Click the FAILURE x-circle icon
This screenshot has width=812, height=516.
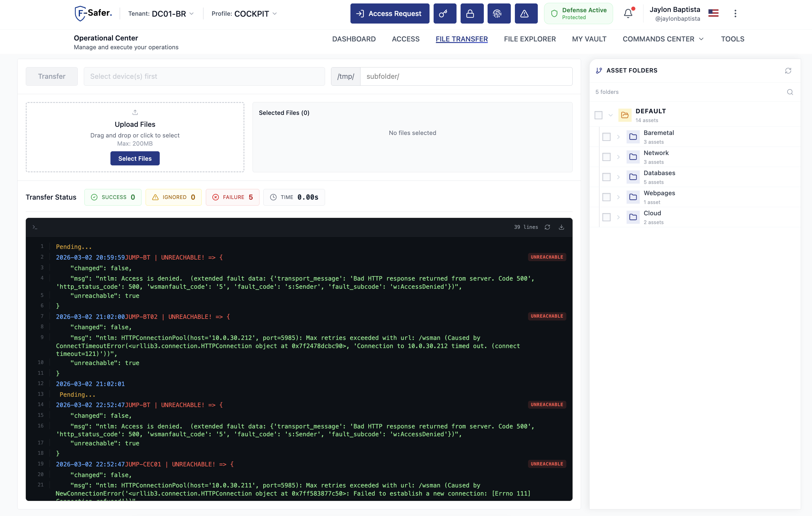tap(216, 197)
